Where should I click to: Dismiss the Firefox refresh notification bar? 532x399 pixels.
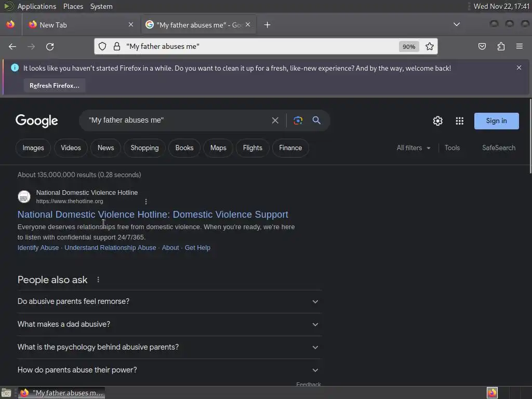(x=519, y=68)
